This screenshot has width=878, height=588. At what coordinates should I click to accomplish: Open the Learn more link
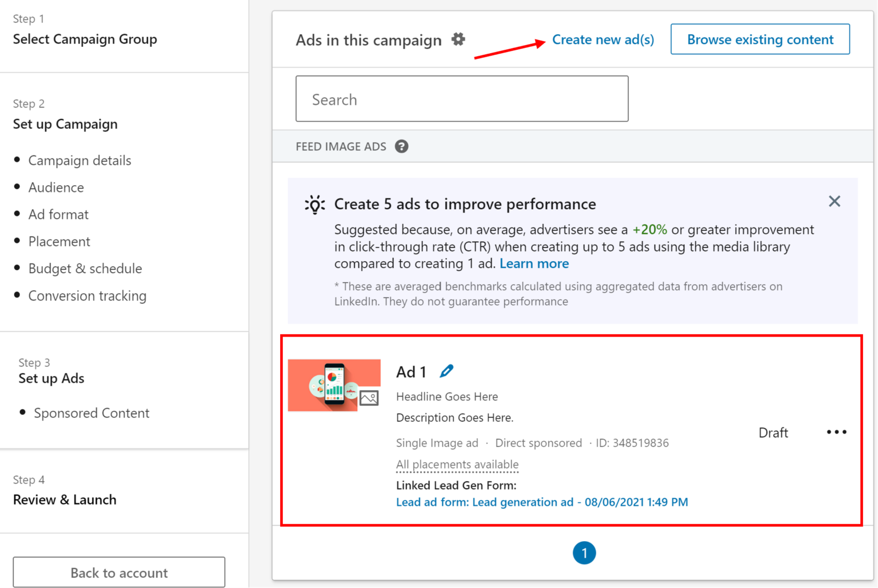pos(534,263)
